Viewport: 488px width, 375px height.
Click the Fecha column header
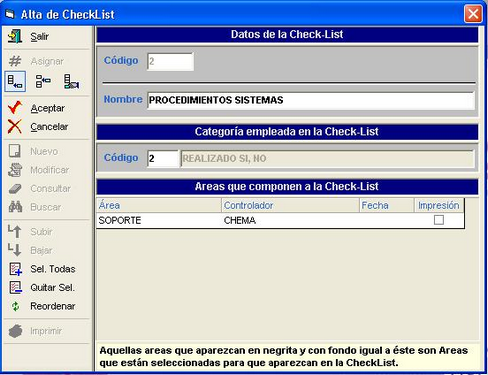[x=387, y=205]
